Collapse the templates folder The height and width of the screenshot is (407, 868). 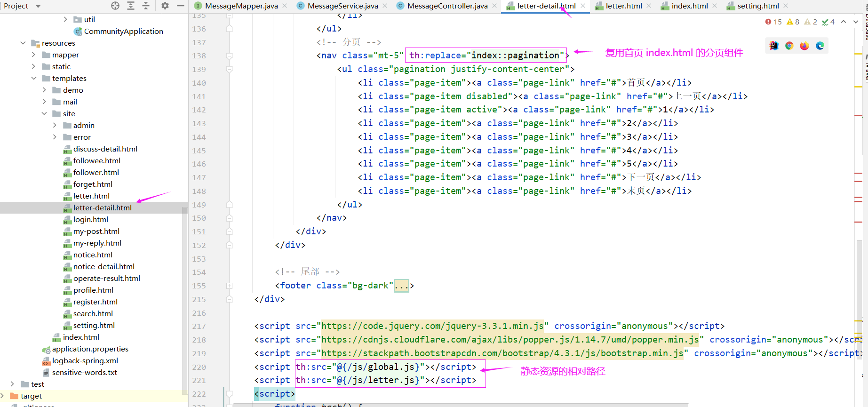(33, 78)
